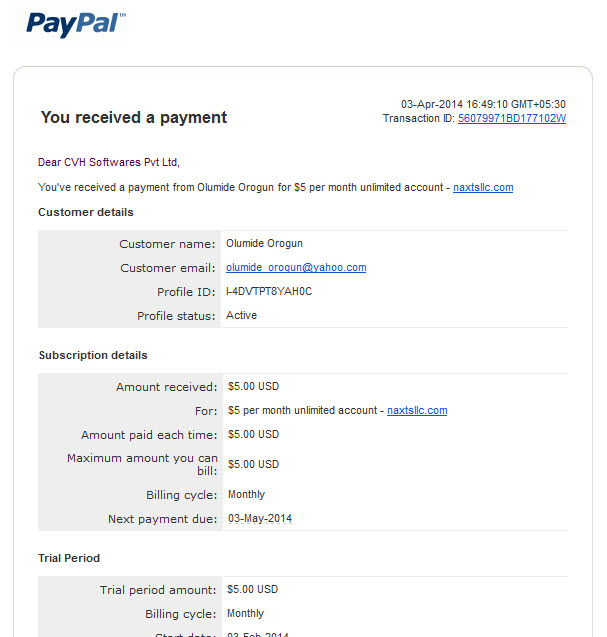
Task: Click the PayPal logo
Action: click(x=76, y=24)
